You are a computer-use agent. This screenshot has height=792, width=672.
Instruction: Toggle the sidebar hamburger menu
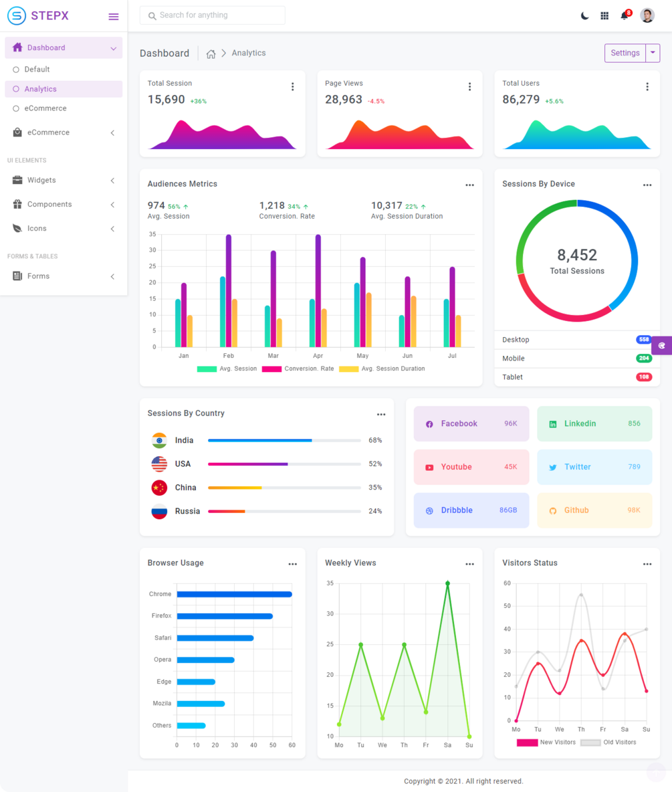[x=114, y=17]
